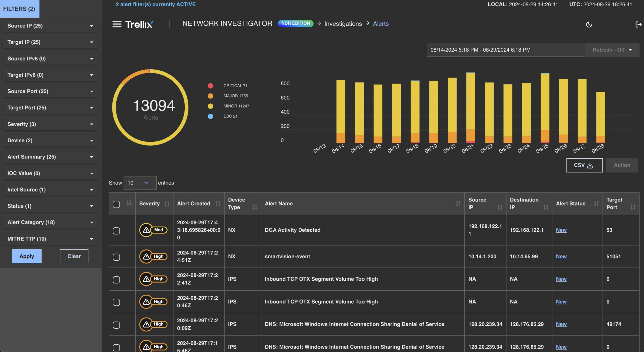The height and width of the screenshot is (352, 644).
Task: Open the Severity (3) filter dropdown
Action: [x=50, y=124]
